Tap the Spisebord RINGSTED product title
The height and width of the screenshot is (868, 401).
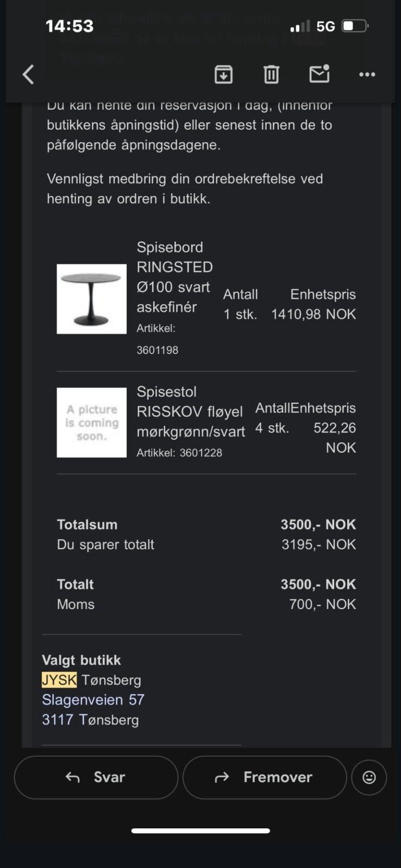174,277
